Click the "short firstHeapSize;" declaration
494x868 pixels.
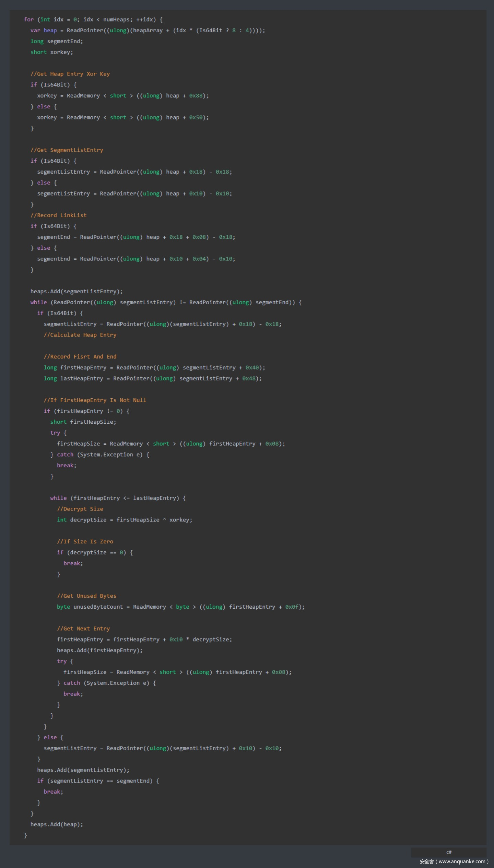(x=83, y=422)
